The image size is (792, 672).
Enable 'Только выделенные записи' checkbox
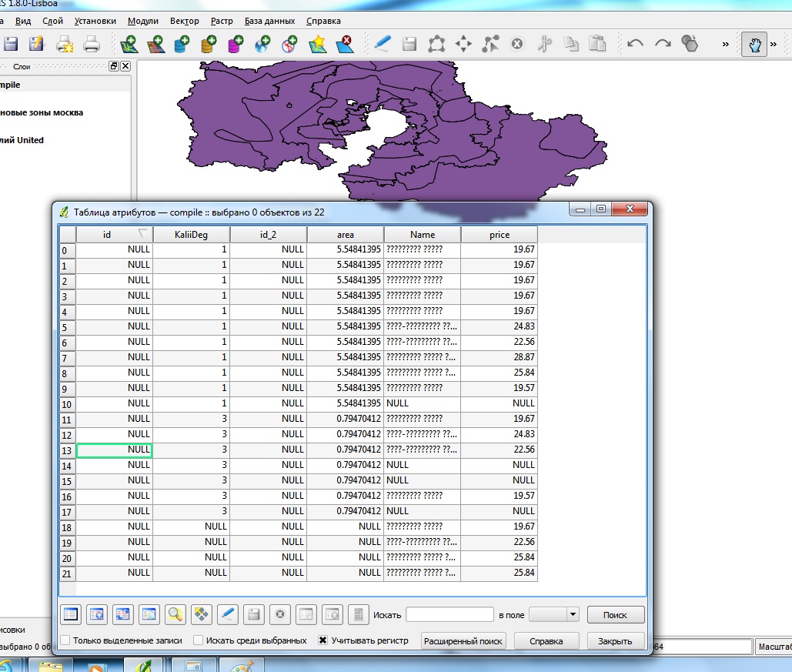pyautogui.click(x=65, y=640)
